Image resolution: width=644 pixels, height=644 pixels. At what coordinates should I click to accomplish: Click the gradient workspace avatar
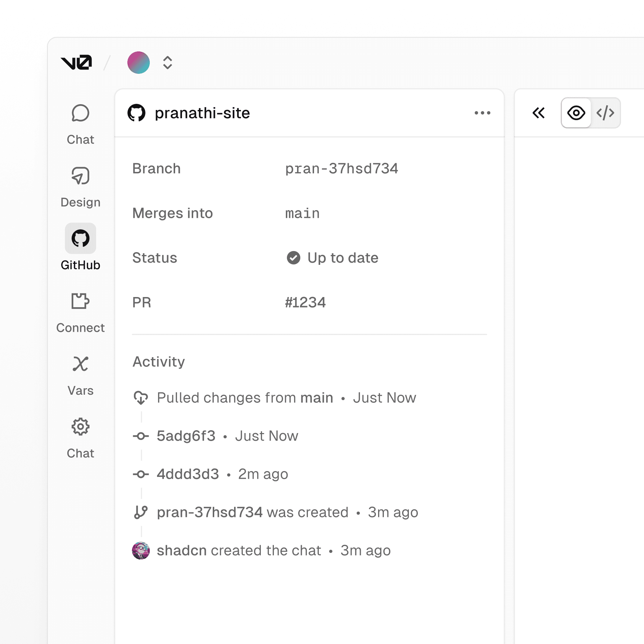139,63
